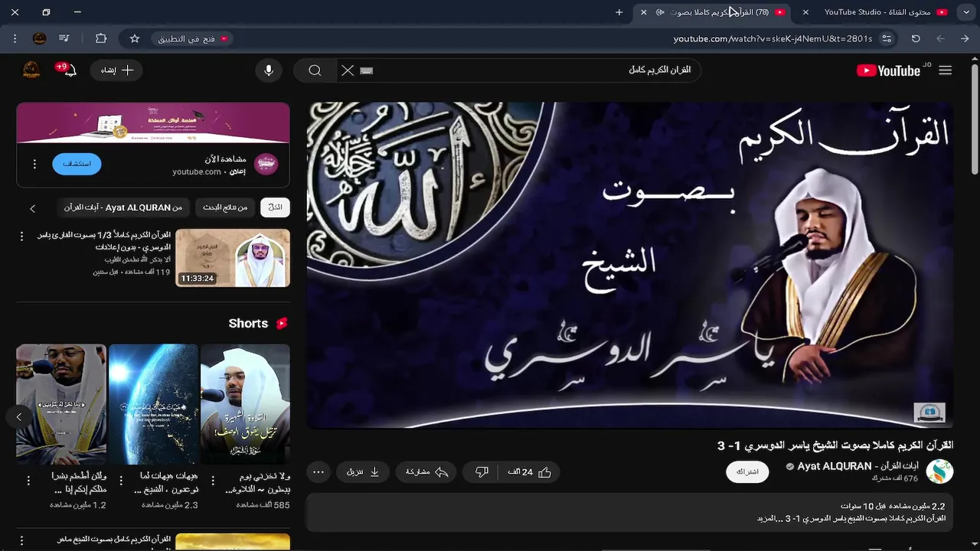
Task: Open the Earth Short with 2.3 مليون views
Action: 153,404
